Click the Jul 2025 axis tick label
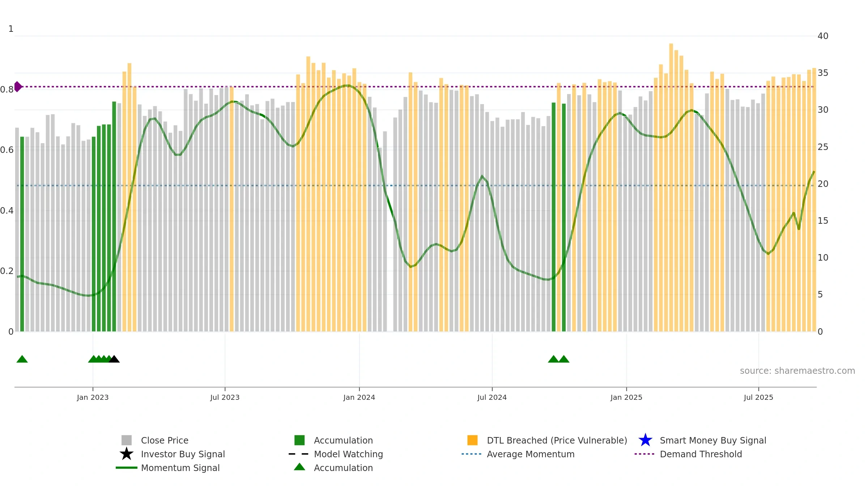This screenshot has height=488, width=868. coord(758,398)
